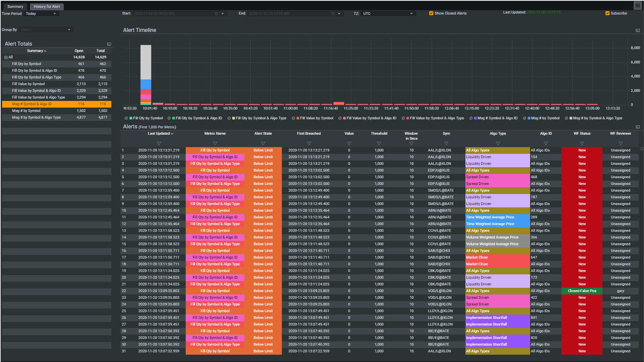Screen dimensions: 644x362
Task: Select the Summary tab
Action: (15, 6)
